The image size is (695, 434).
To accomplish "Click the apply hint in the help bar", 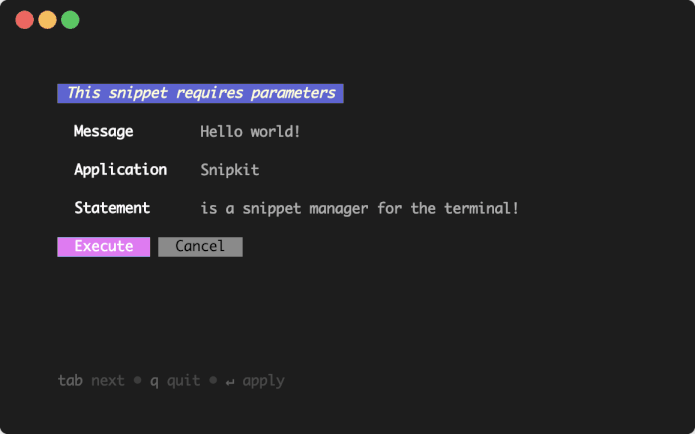I will [x=263, y=381].
